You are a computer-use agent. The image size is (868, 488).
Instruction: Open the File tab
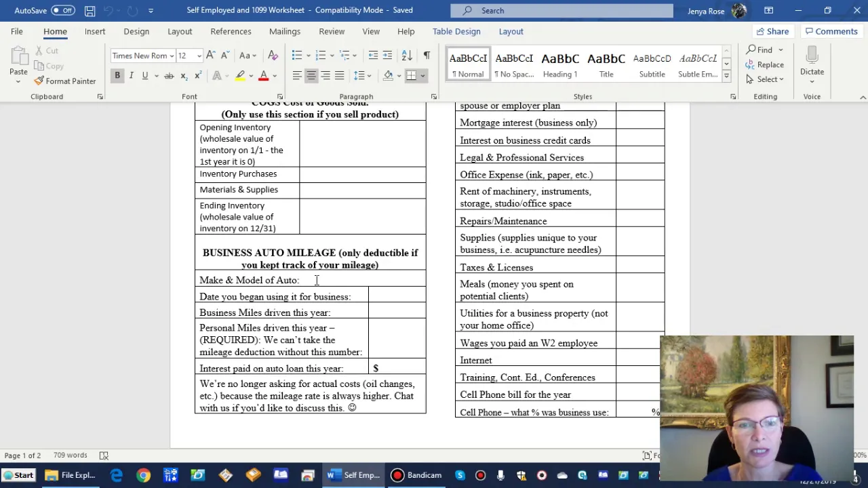click(16, 31)
